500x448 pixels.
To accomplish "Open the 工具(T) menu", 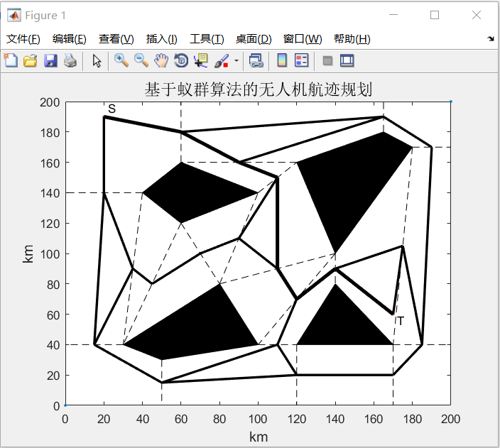I will [207, 39].
